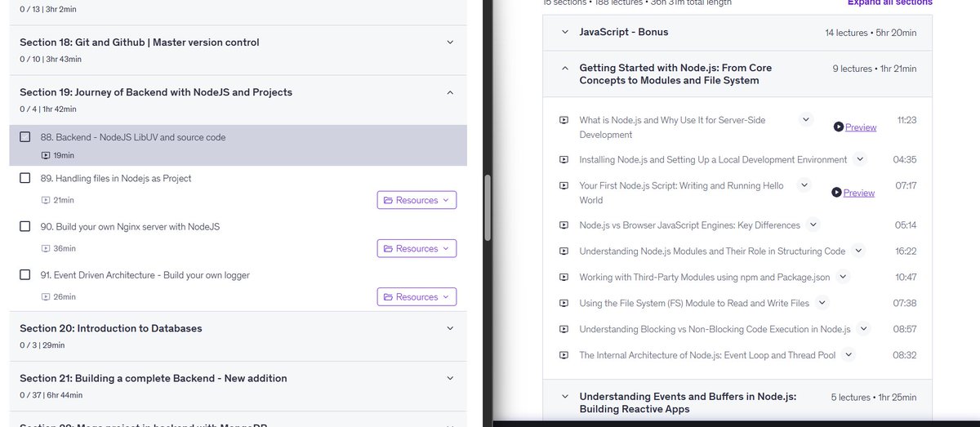Expand the JavaScript - Bonus section chevron

click(x=564, y=32)
